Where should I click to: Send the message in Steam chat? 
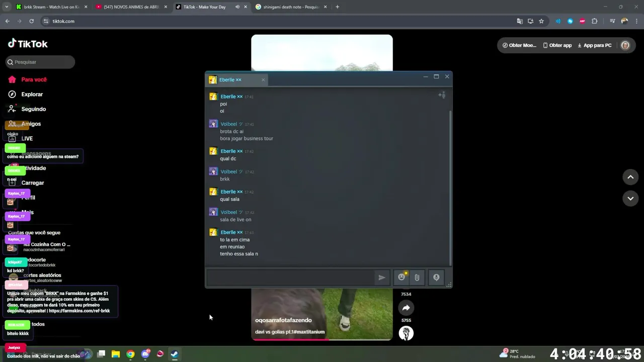coord(382,277)
